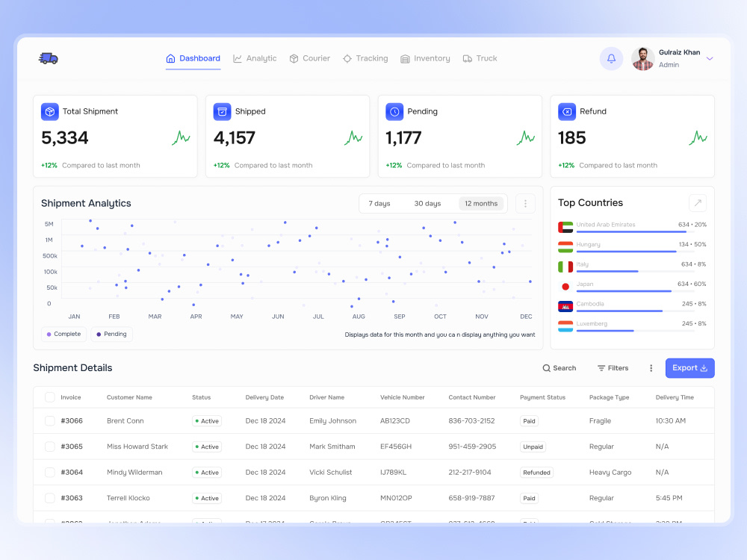Switch to the Truck tab
Image resolution: width=747 pixels, height=560 pixels.
point(480,58)
